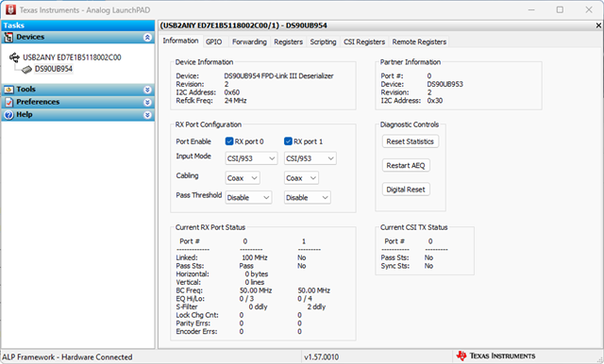Image resolution: width=604 pixels, height=364 pixels.
Task: Click Refclk Freq value 24 MHz
Action: 235,101
